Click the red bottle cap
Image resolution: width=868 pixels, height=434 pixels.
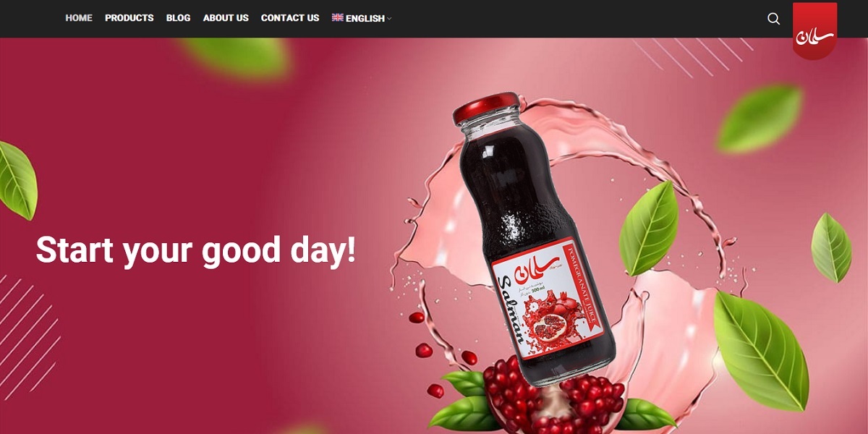[486, 109]
